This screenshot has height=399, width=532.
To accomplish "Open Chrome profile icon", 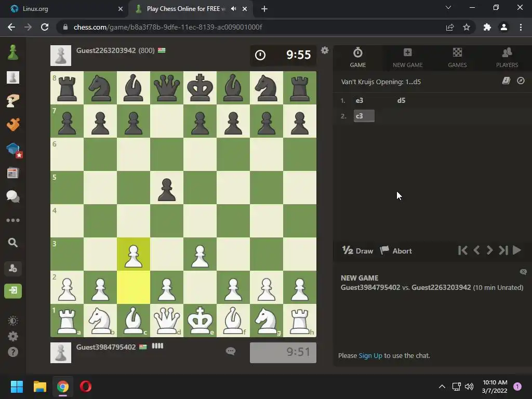I will click(504, 27).
